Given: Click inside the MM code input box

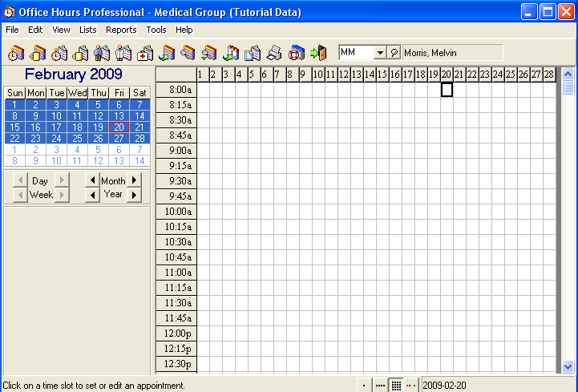Looking at the screenshot, I should coord(357,52).
